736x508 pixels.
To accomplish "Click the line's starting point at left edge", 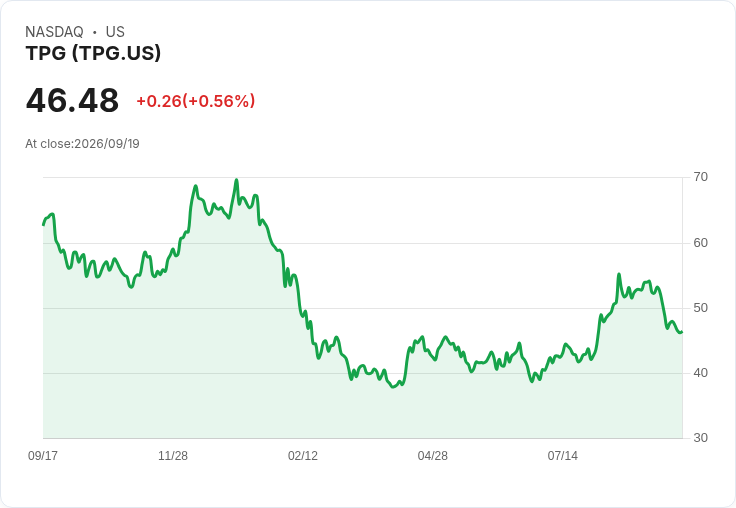I will (x=44, y=225).
